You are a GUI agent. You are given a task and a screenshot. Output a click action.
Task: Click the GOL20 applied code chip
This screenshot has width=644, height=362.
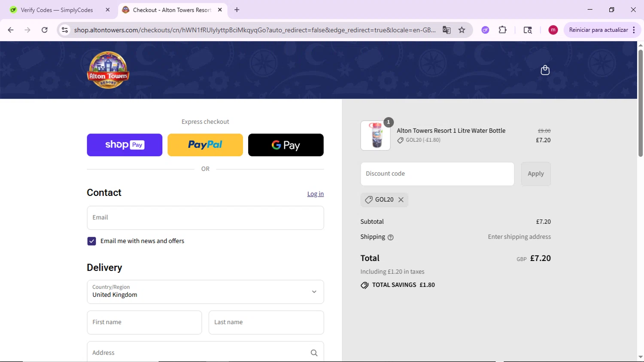pyautogui.click(x=384, y=200)
